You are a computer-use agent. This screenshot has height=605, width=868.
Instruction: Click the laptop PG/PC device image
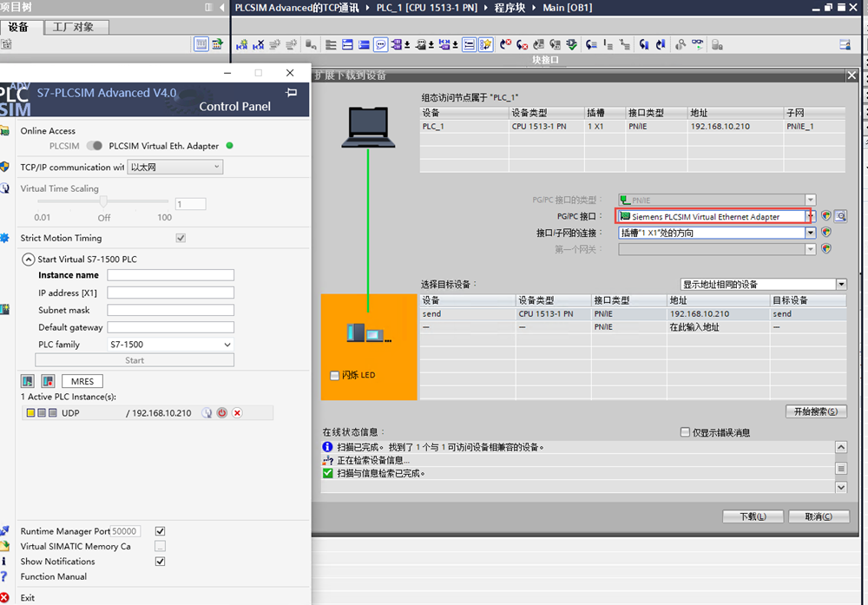370,127
